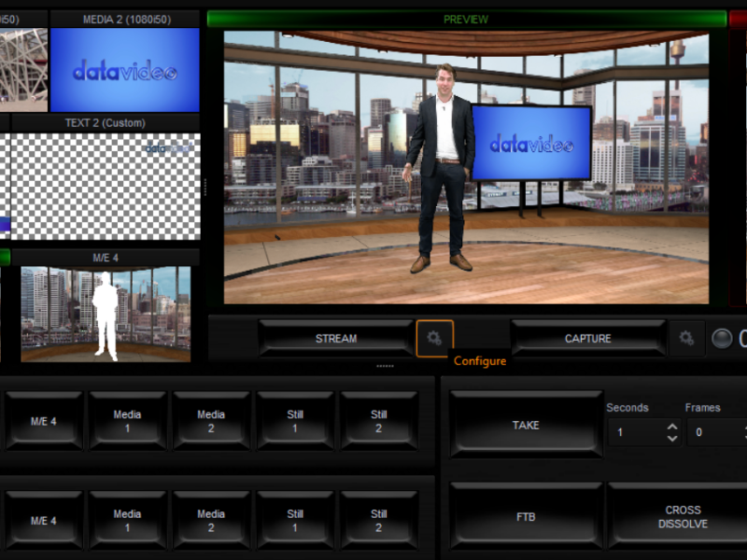Click the TAKE transition button
The image size is (747, 560).
tap(526, 425)
